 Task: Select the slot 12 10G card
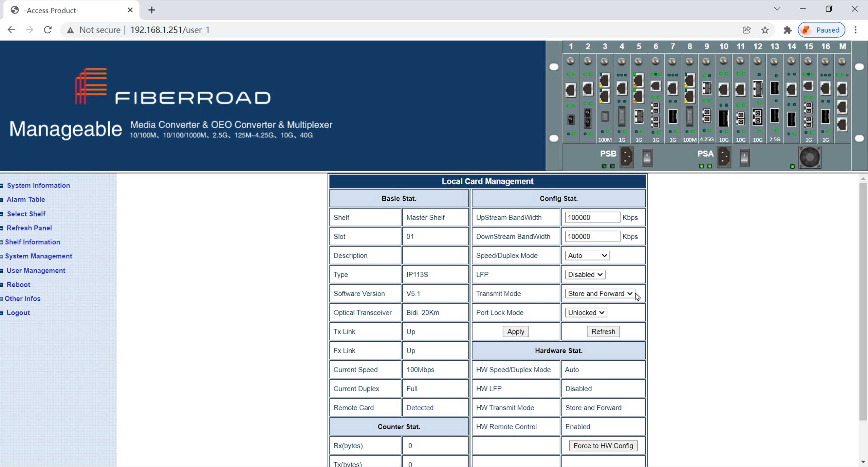point(758,98)
